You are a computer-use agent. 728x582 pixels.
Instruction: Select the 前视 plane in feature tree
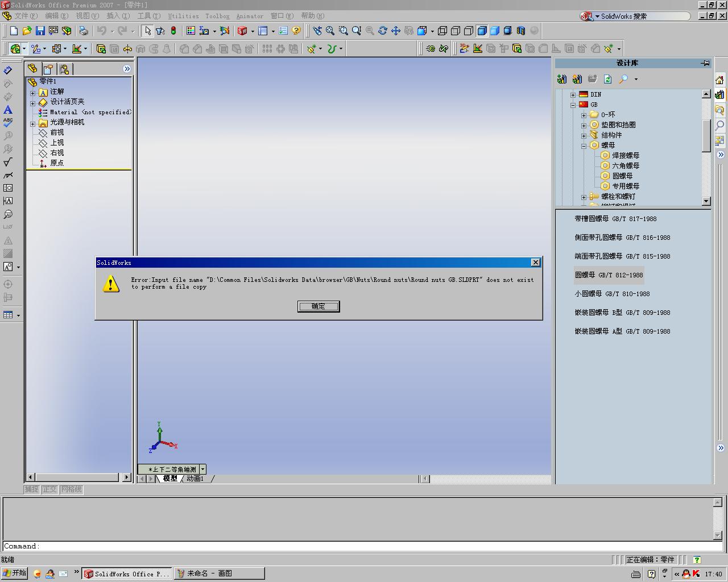coord(57,132)
